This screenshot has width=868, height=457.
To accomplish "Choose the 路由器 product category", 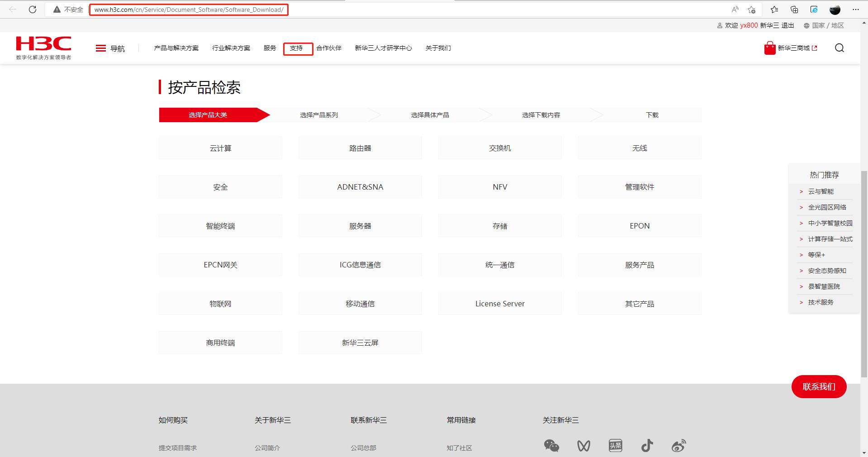I will point(360,148).
